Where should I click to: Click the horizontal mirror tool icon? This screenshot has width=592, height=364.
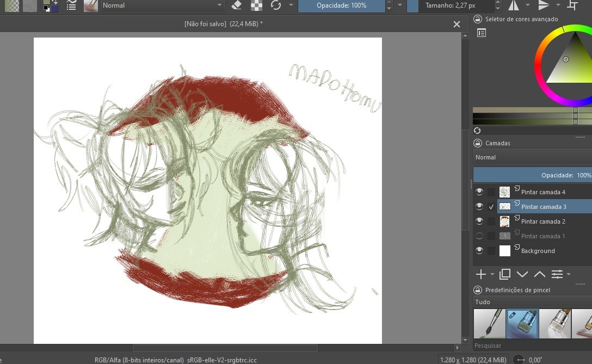[514, 5]
